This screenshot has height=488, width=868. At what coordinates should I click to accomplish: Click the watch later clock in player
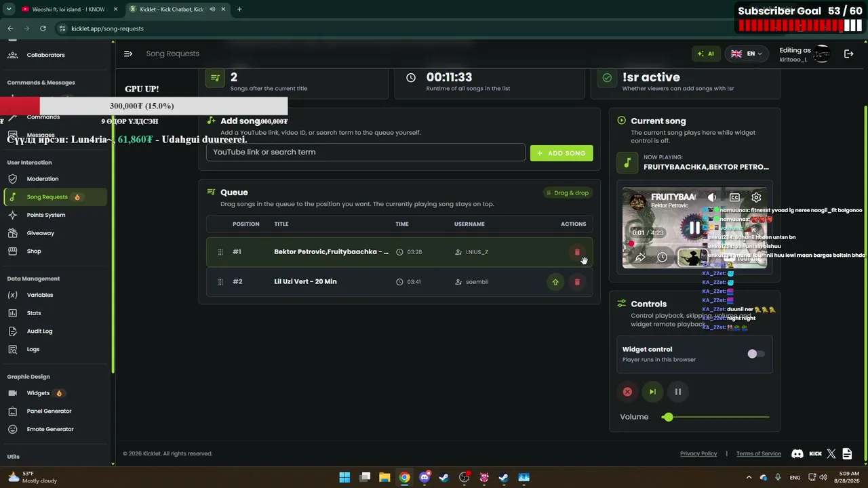[662, 258]
